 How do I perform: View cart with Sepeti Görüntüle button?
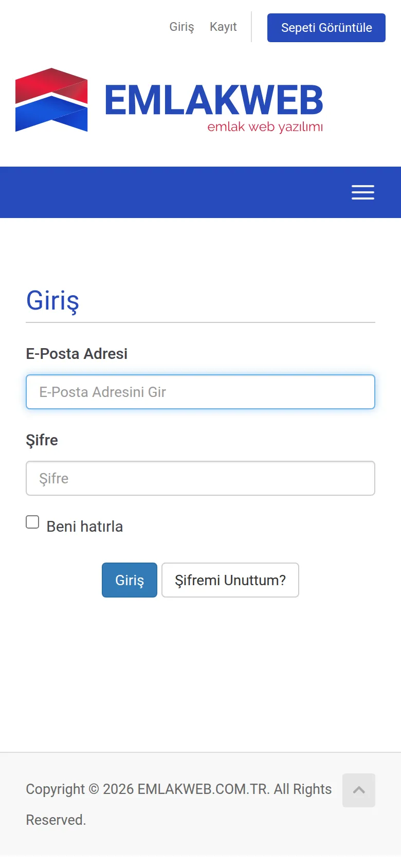(326, 28)
